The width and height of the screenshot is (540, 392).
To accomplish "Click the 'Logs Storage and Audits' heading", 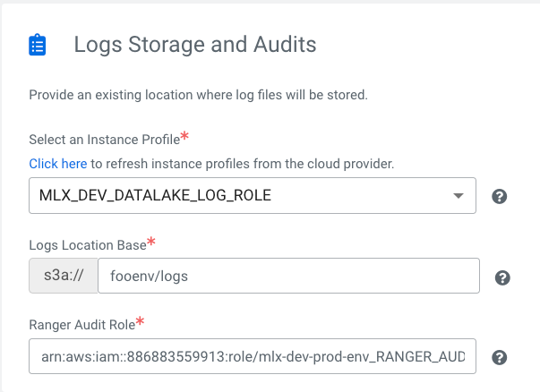I will 194,44.
